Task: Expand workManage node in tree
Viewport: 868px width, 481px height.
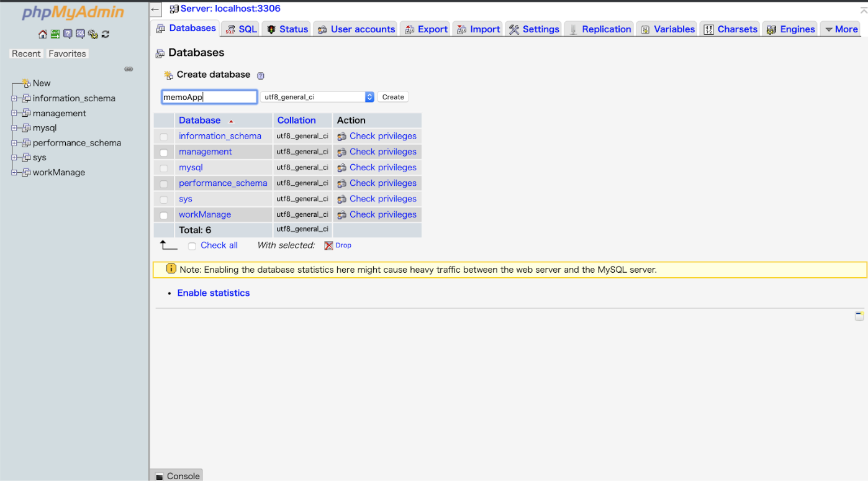Action: click(14, 172)
